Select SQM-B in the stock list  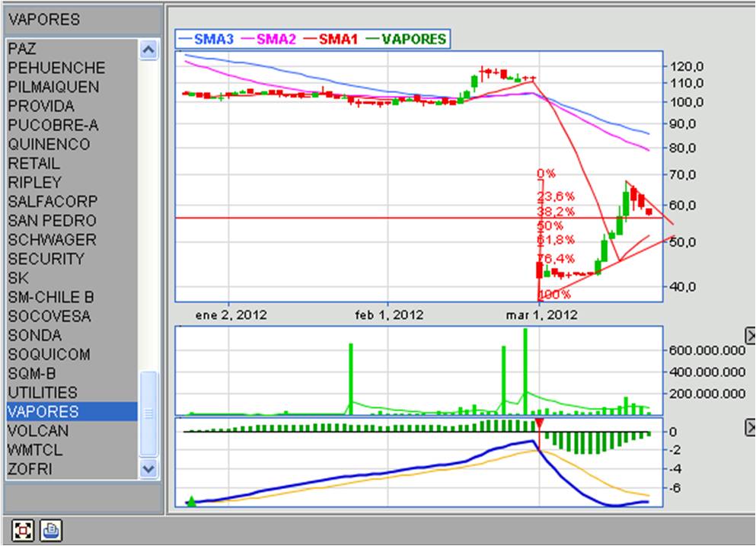(x=72, y=373)
